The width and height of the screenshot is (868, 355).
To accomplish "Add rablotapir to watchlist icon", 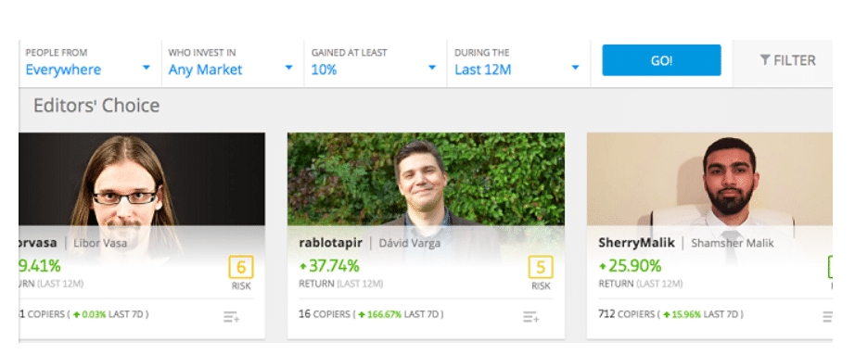I will [x=530, y=317].
